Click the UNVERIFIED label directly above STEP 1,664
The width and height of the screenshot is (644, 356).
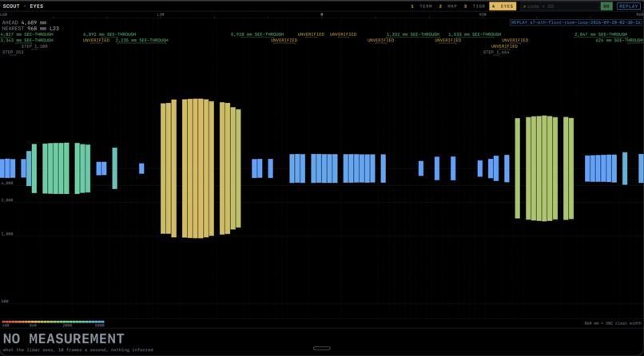click(504, 46)
